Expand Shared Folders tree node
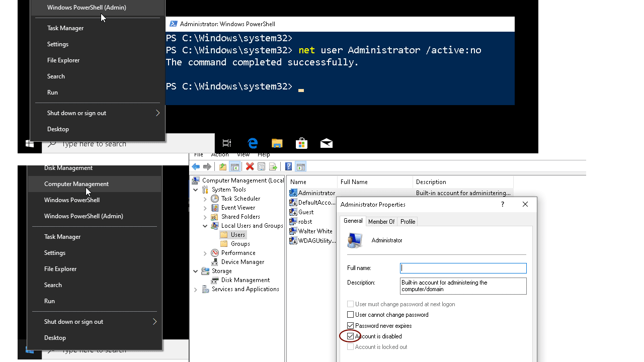 click(205, 217)
